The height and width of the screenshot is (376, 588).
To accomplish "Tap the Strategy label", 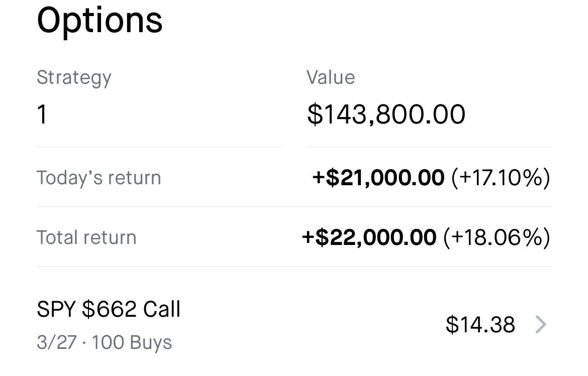I will [74, 78].
